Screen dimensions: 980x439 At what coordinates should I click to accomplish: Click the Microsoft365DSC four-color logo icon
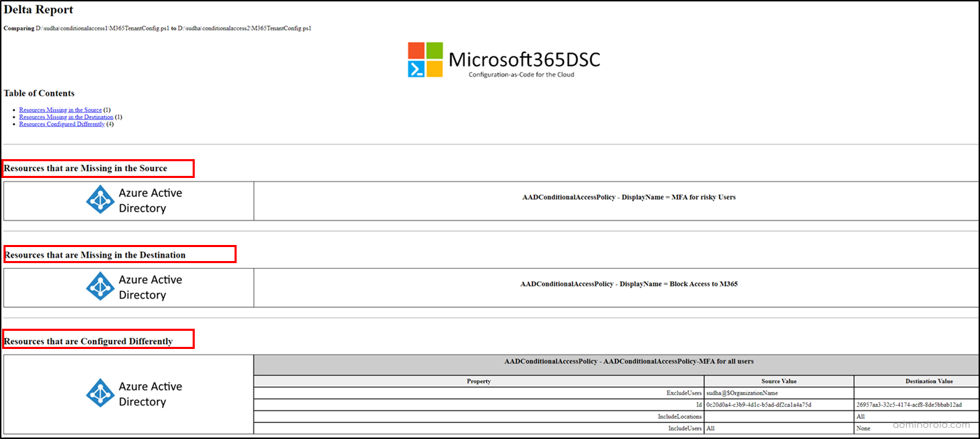[x=426, y=59]
